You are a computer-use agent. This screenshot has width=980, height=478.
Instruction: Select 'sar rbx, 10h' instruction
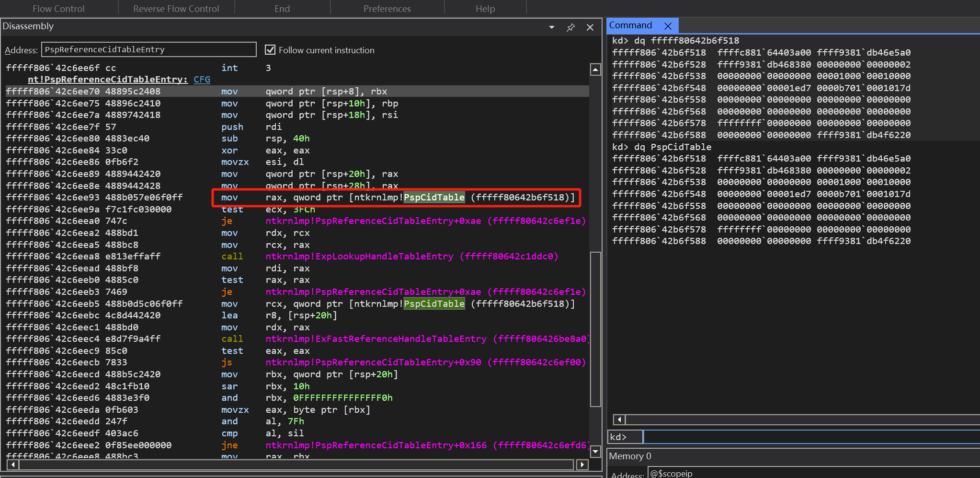(x=297, y=386)
